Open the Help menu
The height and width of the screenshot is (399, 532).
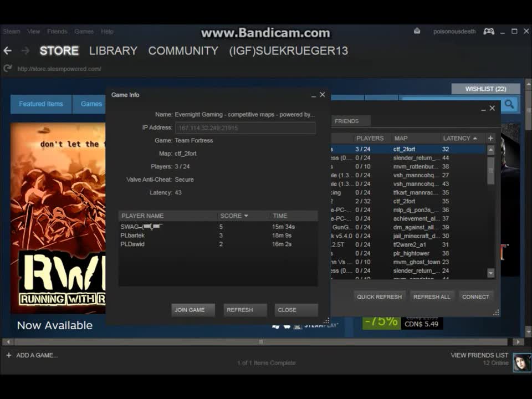(107, 31)
